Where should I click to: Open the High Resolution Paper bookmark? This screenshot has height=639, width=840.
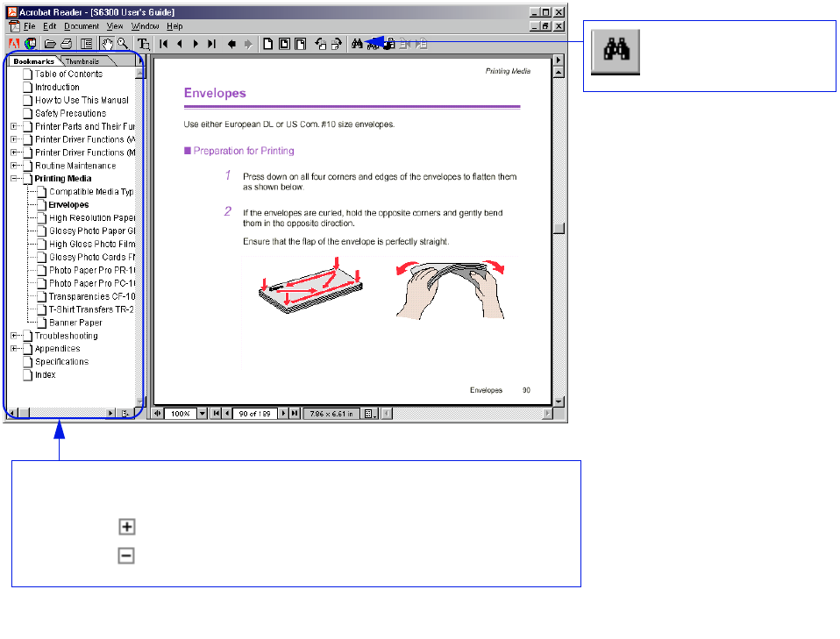[x=90, y=218]
